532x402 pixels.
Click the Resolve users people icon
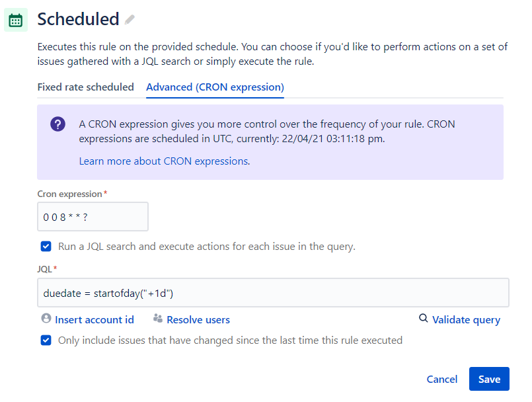158,319
